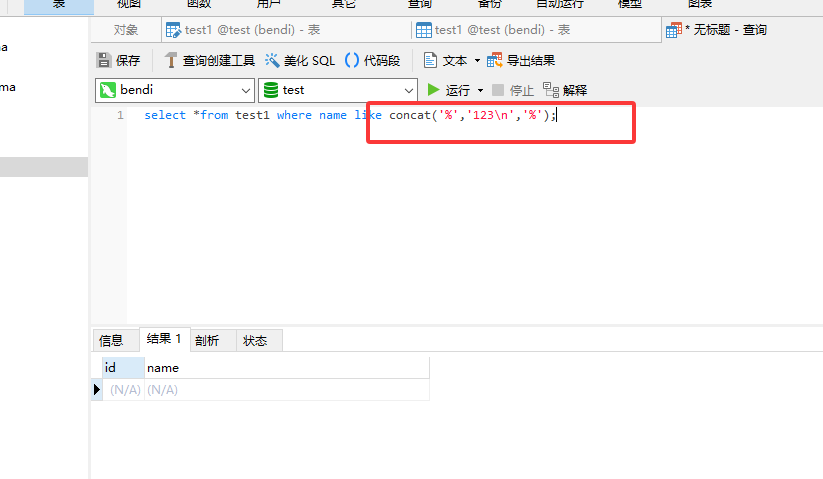This screenshot has width=823, height=479.
Task: Run the query with the green play button
Action: [x=433, y=90]
